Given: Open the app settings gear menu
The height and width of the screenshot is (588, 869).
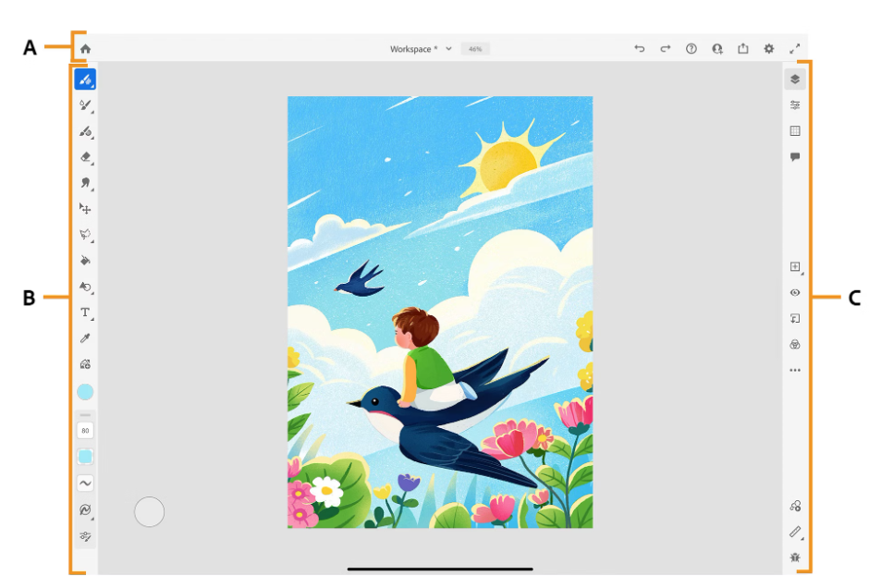Looking at the screenshot, I should pyautogui.click(x=769, y=49).
